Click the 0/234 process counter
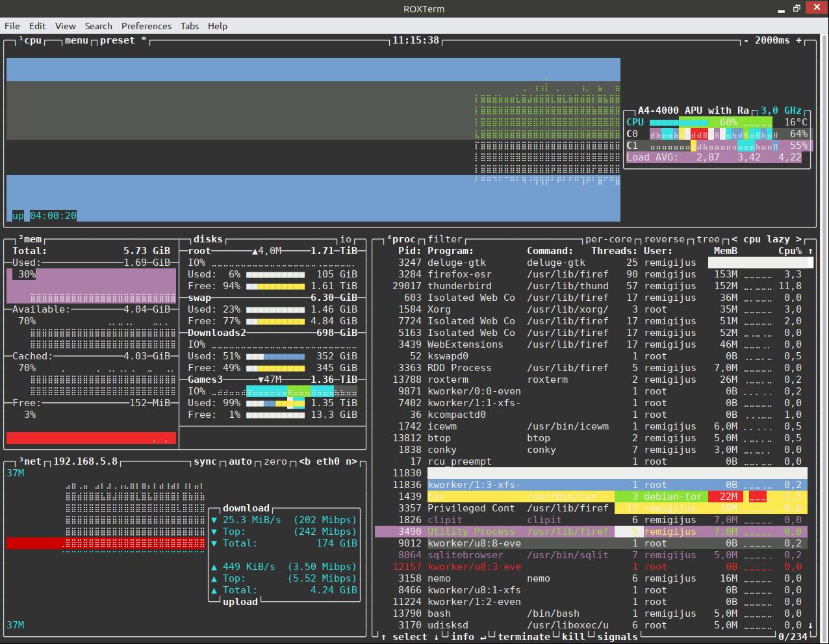The height and width of the screenshot is (644, 829). (x=792, y=637)
